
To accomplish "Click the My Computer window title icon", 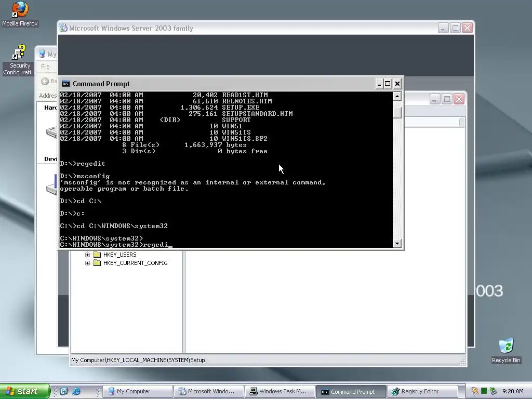I will click(x=42, y=54).
